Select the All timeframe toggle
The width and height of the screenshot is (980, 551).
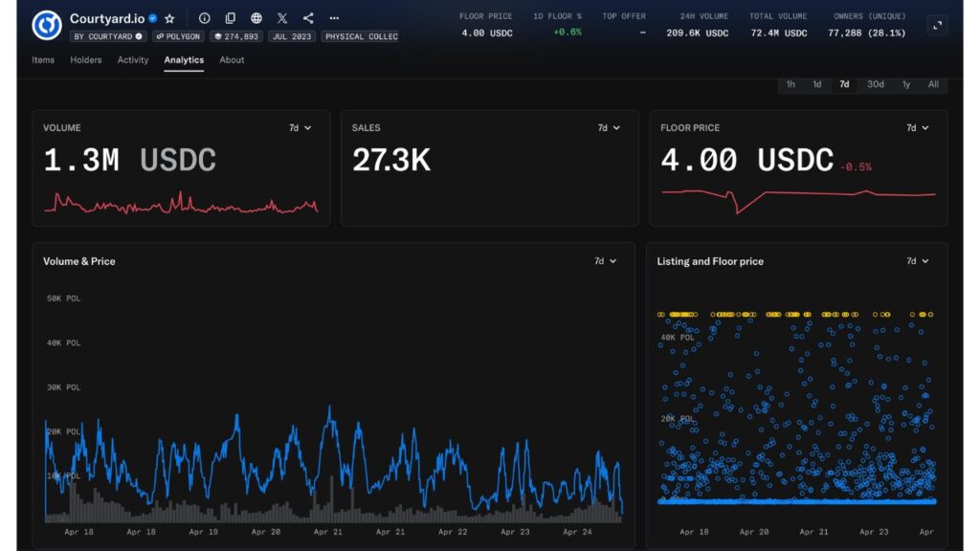click(x=933, y=84)
